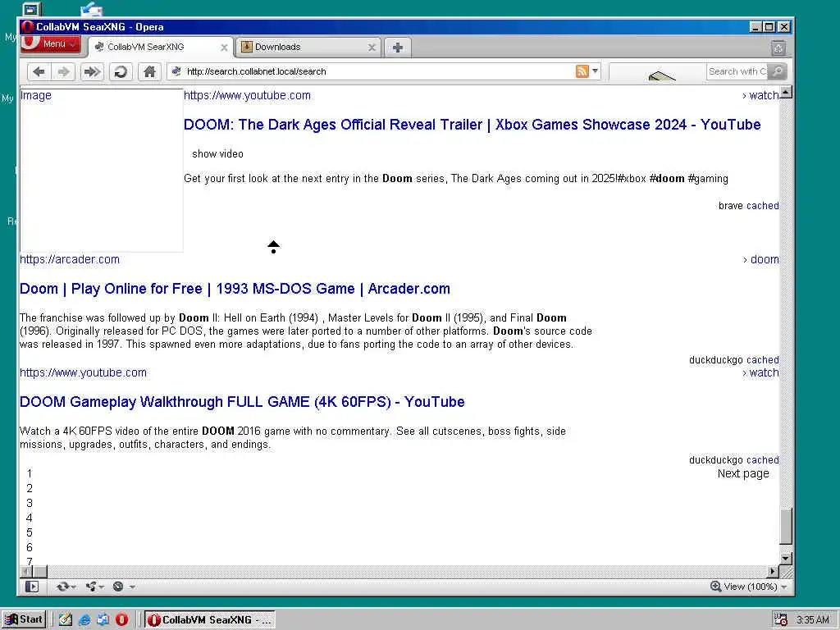
Task: Click the horizontal scrollbar left arrow
Action: pos(25,572)
